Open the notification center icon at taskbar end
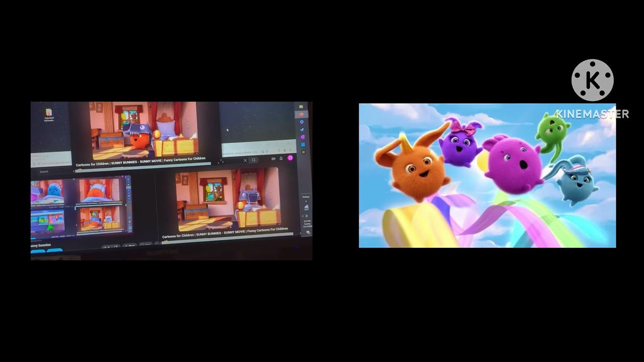The height and width of the screenshot is (362, 644). 308,233
